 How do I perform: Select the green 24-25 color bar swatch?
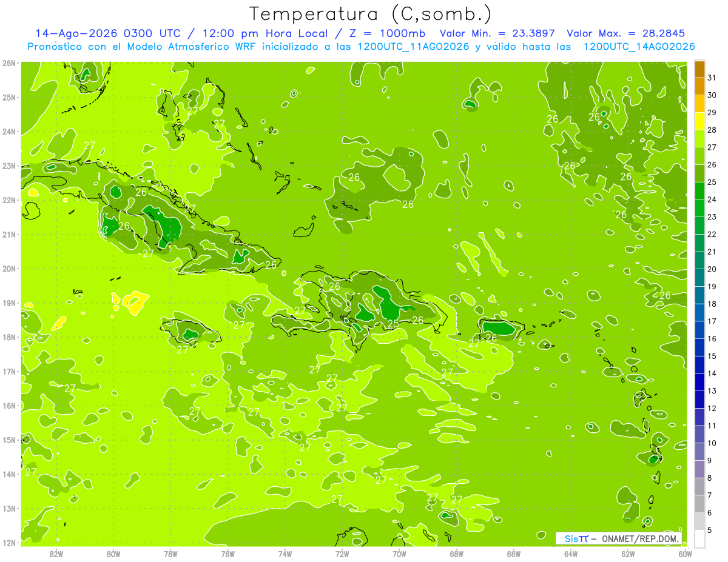point(699,191)
